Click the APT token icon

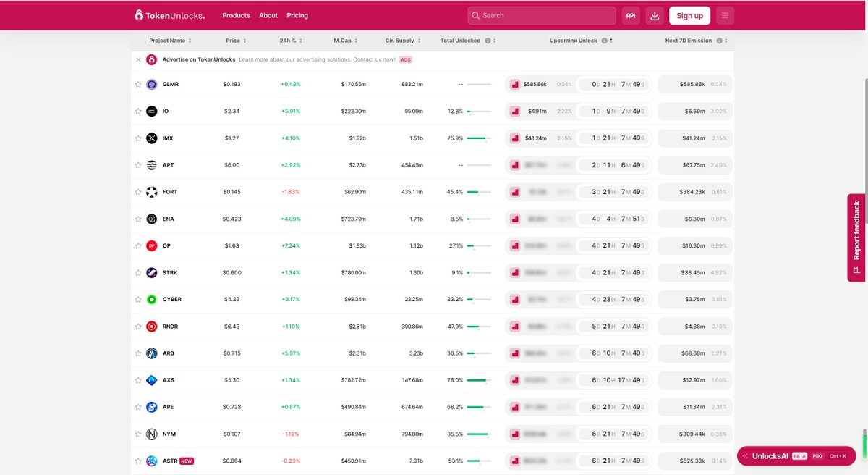151,165
